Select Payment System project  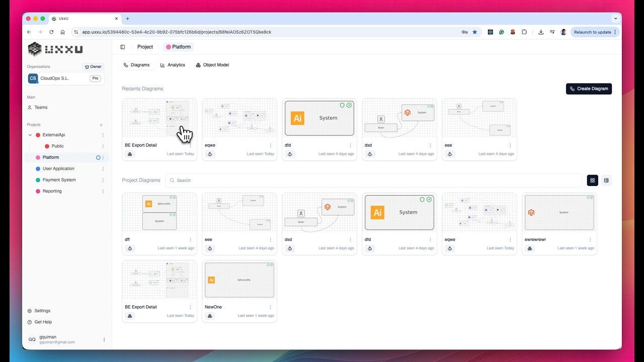(x=59, y=180)
